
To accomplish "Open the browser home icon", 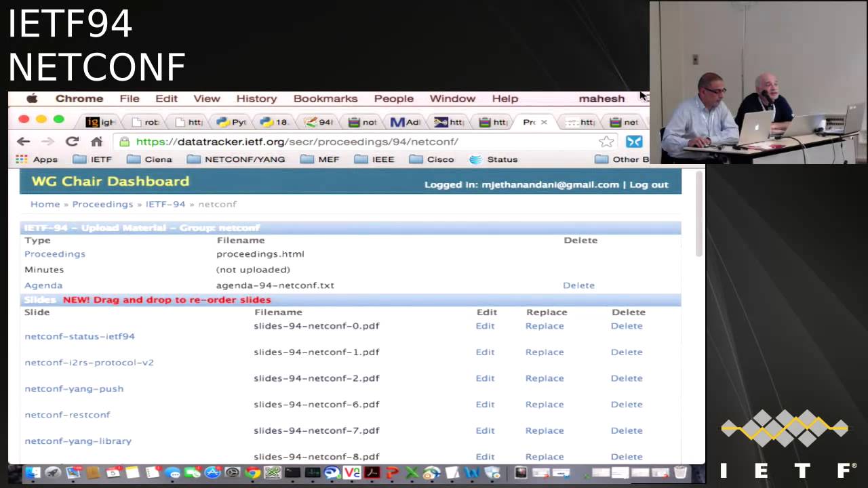I will (x=96, y=142).
